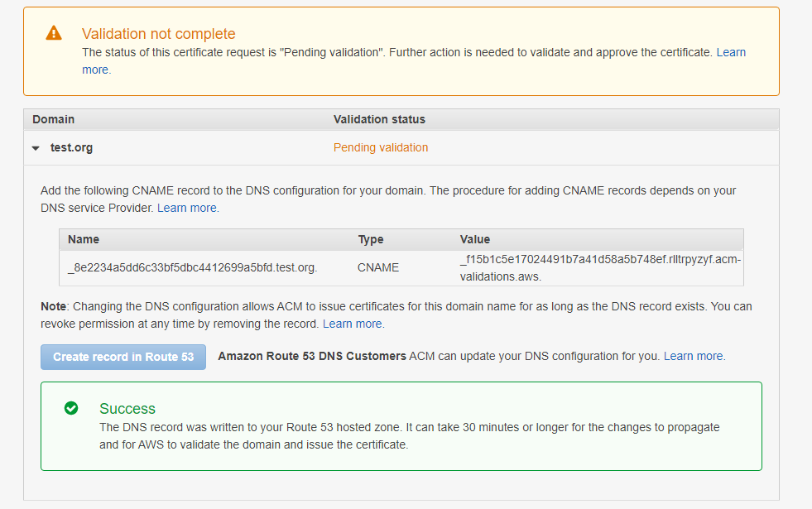This screenshot has width=812, height=509.
Task: Select the Name header in the CNAME table
Action: point(84,239)
